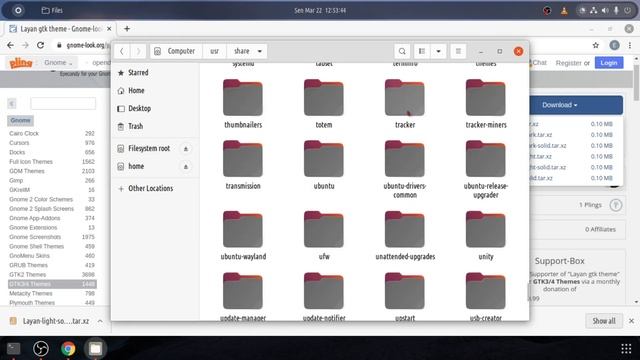Click the category search input field
Image resolution: width=640 pixels, height=360 pixels.
tap(63, 104)
